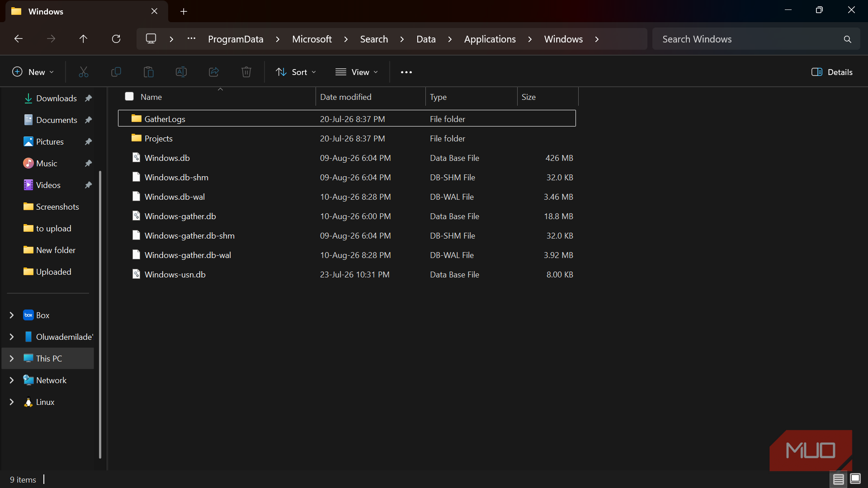The image size is (868, 488).
Task: Click chevron after Applications in address bar
Action: click(x=530, y=39)
